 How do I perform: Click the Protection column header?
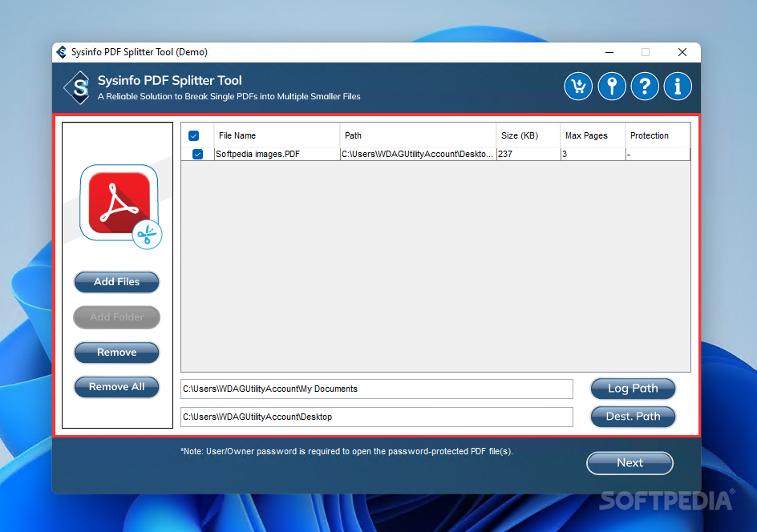[658, 135]
